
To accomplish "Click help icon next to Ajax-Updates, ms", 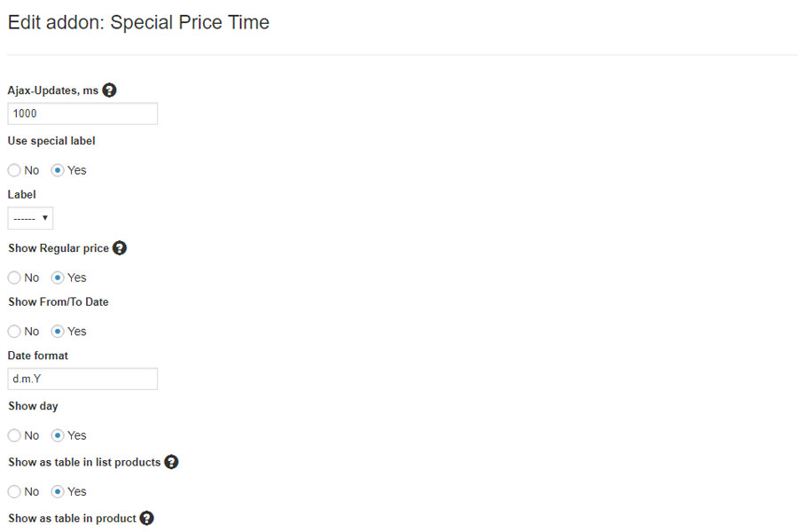I will point(110,90).
